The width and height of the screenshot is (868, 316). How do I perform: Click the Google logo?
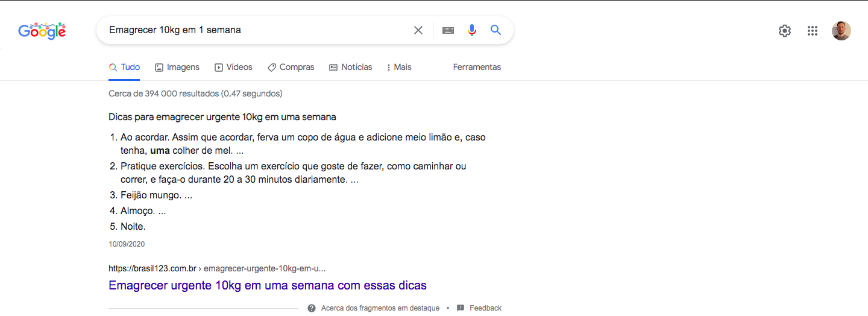tap(42, 31)
